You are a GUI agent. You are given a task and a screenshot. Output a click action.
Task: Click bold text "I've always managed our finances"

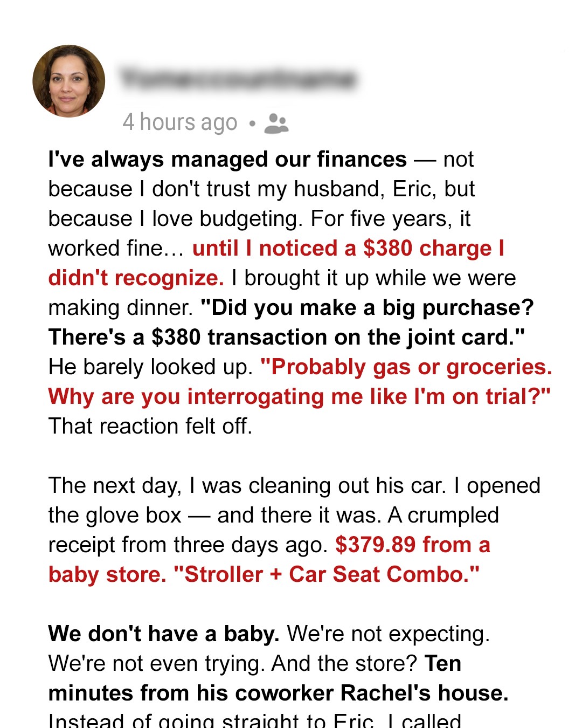pos(227,160)
